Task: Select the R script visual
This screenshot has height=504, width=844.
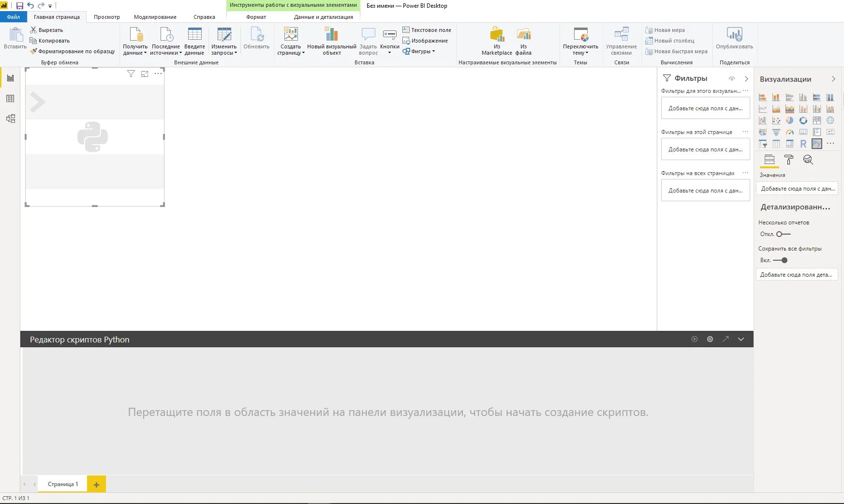Action: (x=803, y=144)
